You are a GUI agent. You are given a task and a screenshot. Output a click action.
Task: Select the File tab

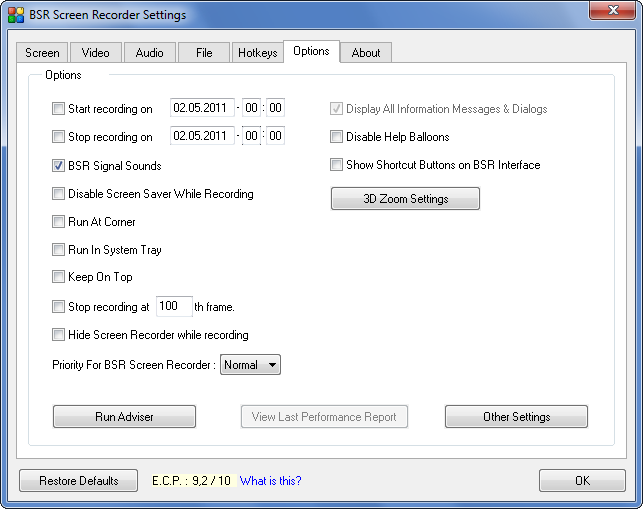204,53
